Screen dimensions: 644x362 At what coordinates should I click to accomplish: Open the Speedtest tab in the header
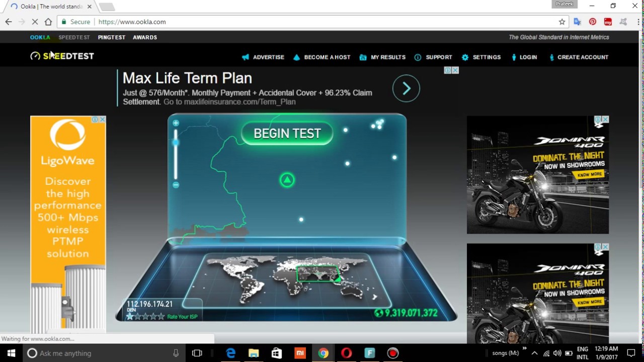(x=74, y=37)
